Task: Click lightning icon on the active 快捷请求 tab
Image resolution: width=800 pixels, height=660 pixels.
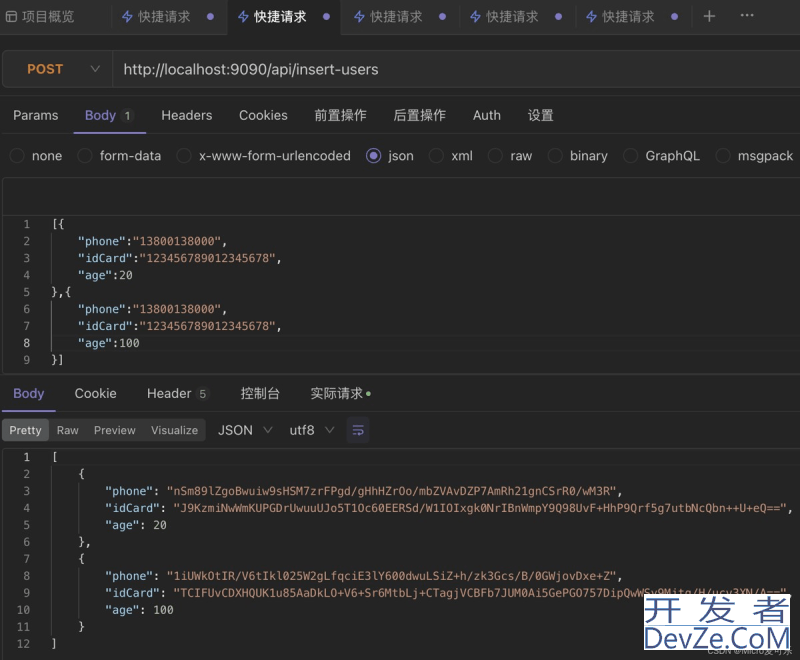Action: point(243,17)
